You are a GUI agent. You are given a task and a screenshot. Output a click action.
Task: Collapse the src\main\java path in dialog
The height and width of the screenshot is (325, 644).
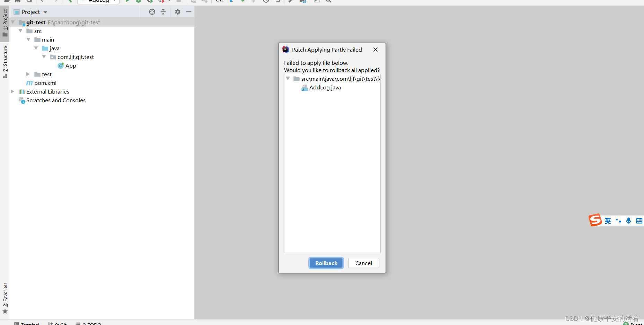(x=289, y=78)
